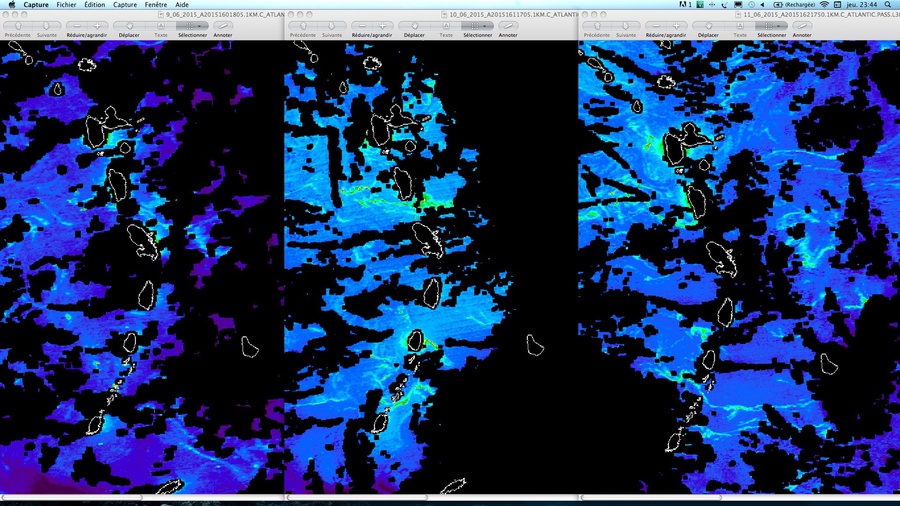The height and width of the screenshot is (506, 900).
Task: Open the Édition menu
Action: 94,5
